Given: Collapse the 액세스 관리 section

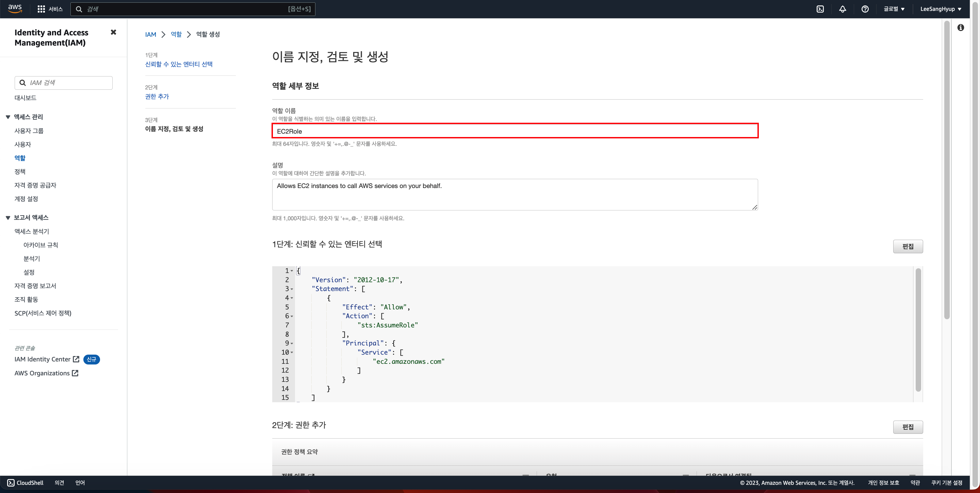Looking at the screenshot, I should tap(7, 117).
